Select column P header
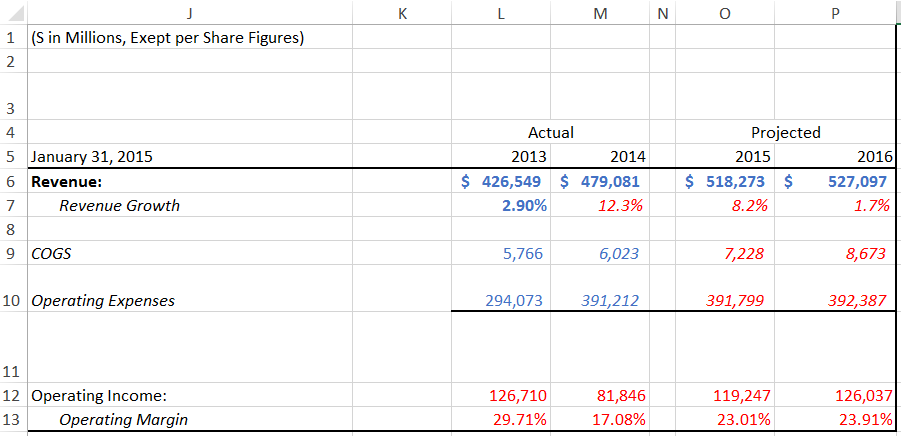Screen dimensions: 901x436 click(x=835, y=14)
